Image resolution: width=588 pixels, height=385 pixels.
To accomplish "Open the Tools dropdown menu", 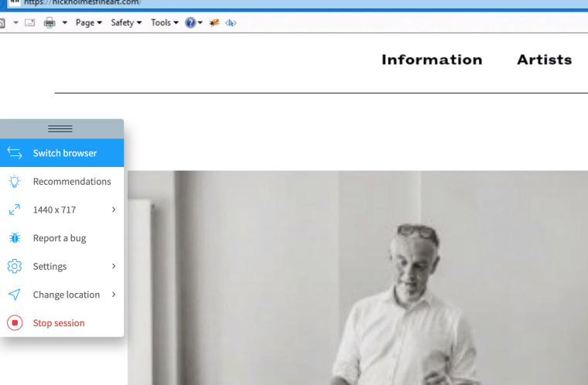I will [x=165, y=22].
